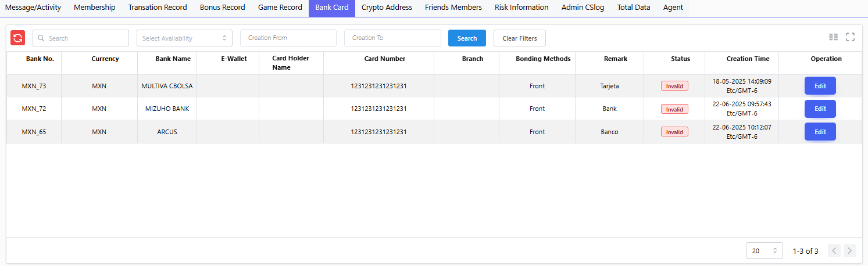Go to the next page arrow

click(850, 251)
